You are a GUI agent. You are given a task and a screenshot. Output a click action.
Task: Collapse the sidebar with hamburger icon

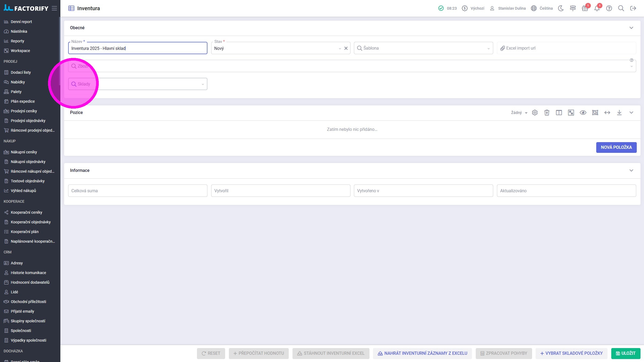(x=54, y=8)
